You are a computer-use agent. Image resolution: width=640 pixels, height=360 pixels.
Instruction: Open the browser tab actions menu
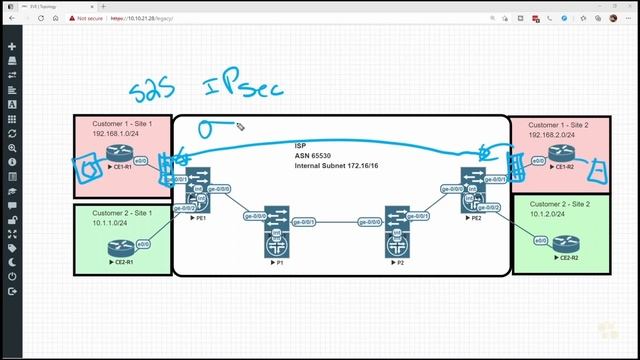[x=11, y=7]
